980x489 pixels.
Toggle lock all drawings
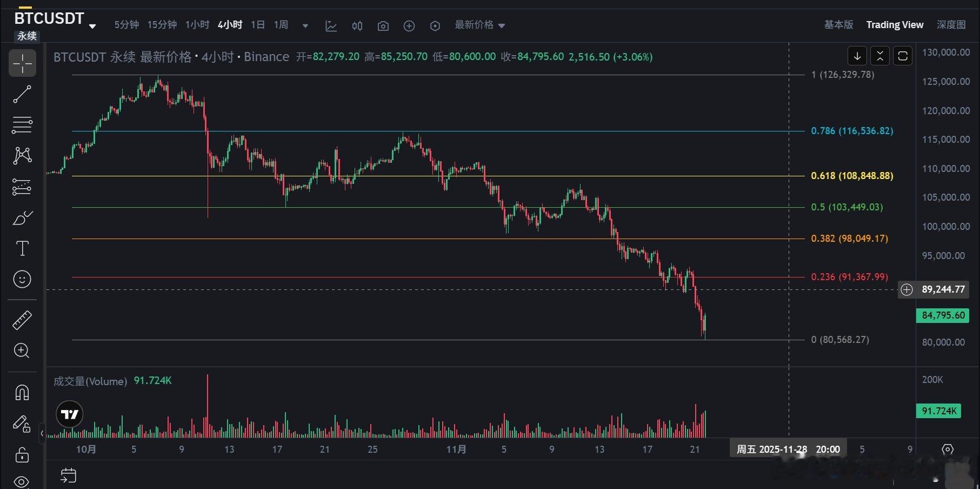tap(22, 454)
